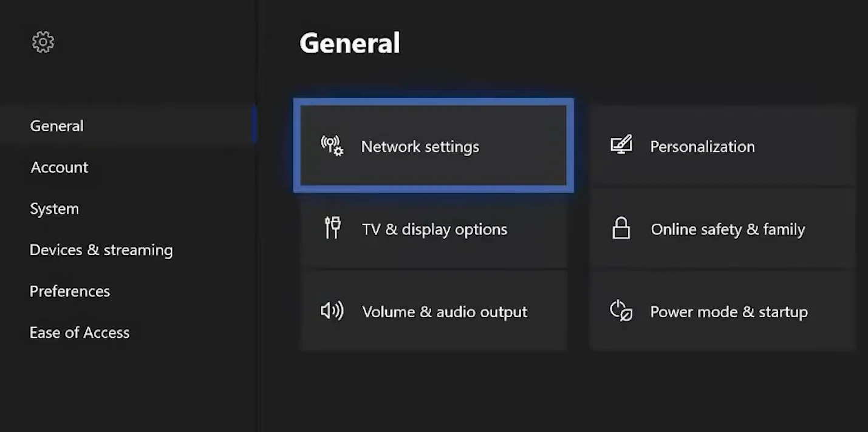Image resolution: width=868 pixels, height=432 pixels.
Task: Open the Network settings text label
Action: [420, 146]
